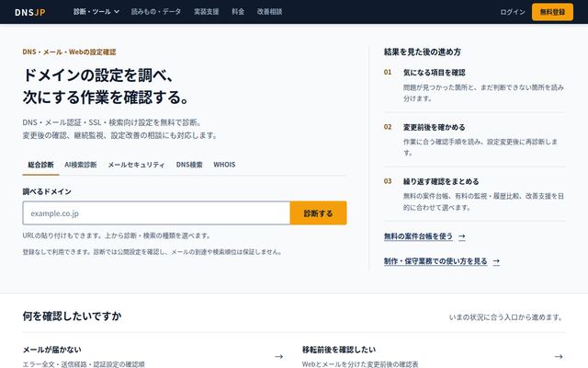Switch to the AI検索診断 tab
Screen dimensions: 588x368
(x=81, y=165)
